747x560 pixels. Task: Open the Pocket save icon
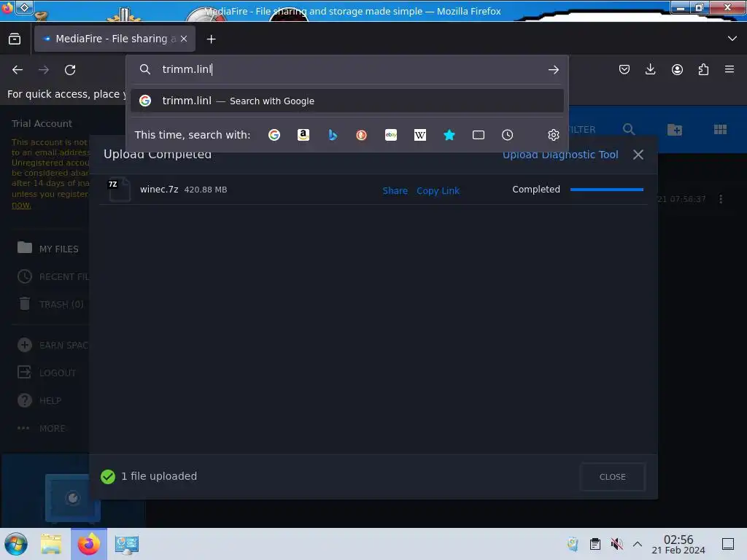(x=624, y=69)
